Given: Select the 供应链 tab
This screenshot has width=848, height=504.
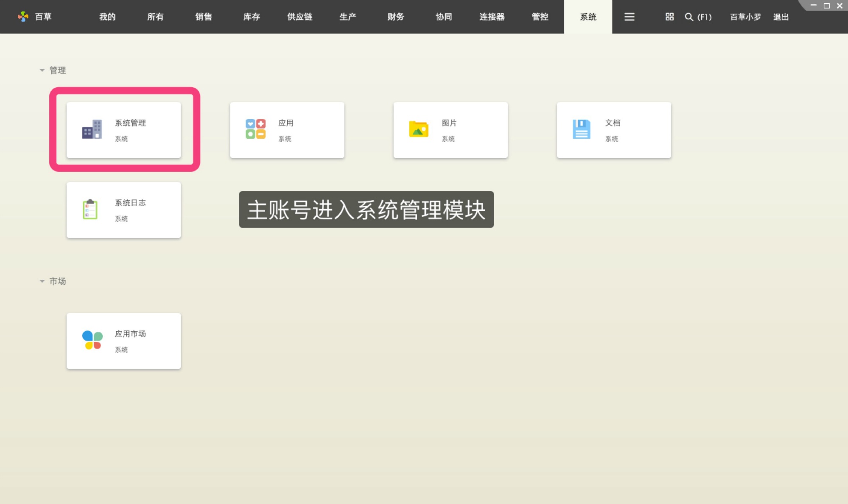Looking at the screenshot, I should (299, 17).
